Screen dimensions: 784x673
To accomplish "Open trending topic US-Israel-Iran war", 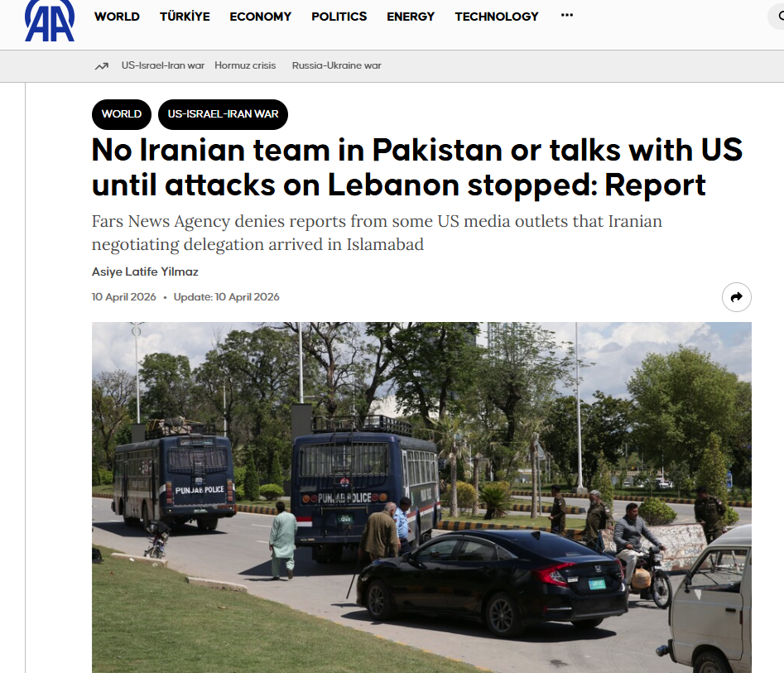I will 163,65.
